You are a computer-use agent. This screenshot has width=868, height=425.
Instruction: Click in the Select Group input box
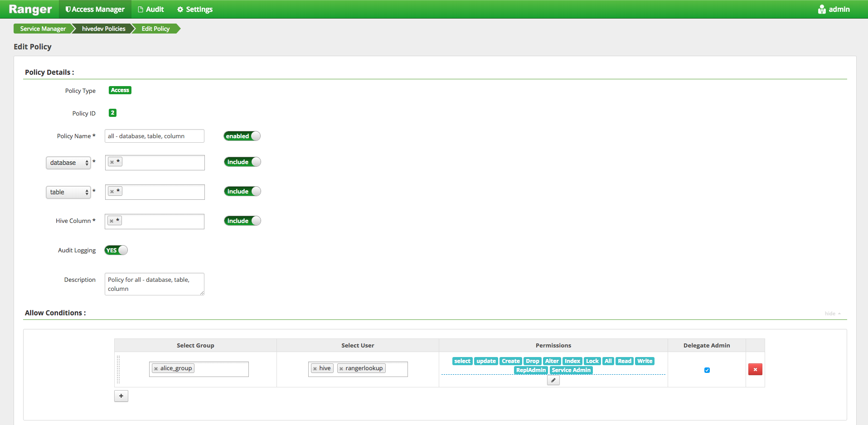tap(199, 369)
